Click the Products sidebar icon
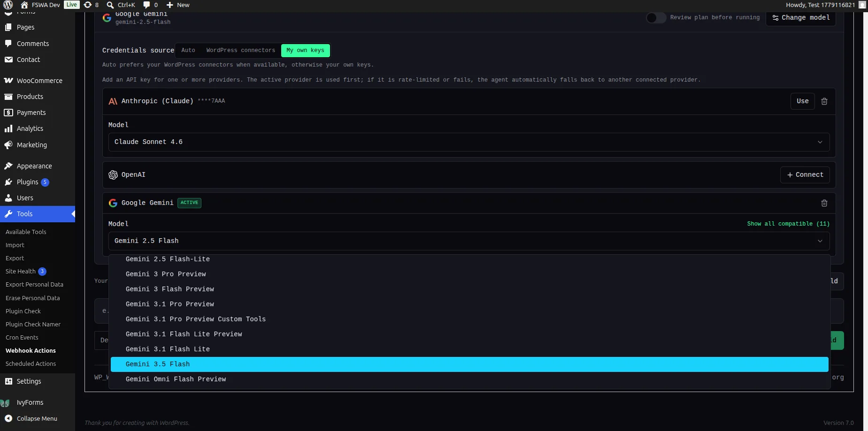 pyautogui.click(x=8, y=97)
